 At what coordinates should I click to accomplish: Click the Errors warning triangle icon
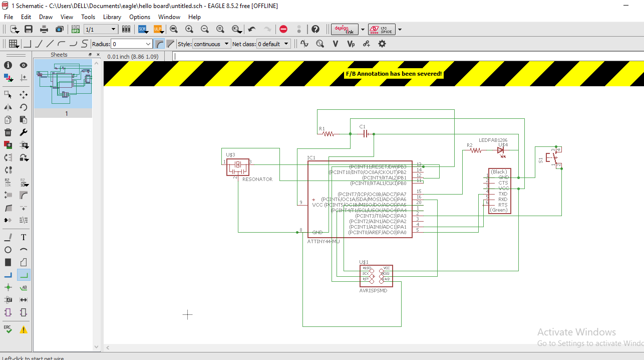pyautogui.click(x=24, y=329)
